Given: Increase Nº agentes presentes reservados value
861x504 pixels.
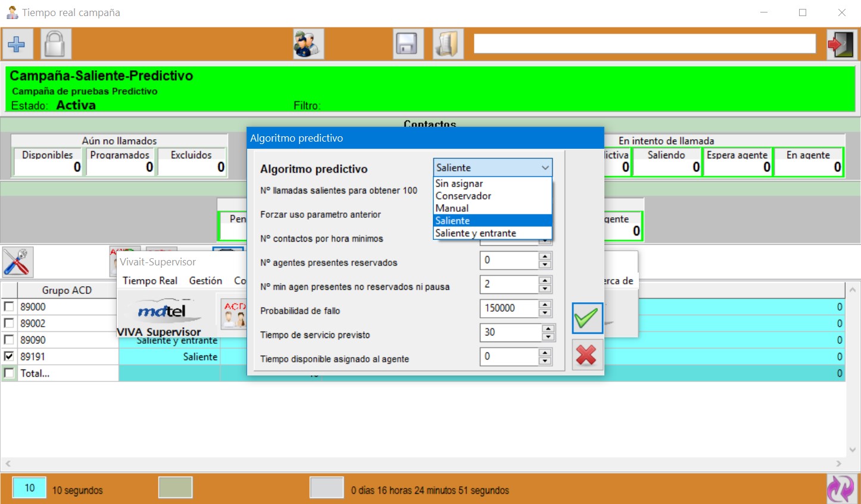Looking at the screenshot, I should point(545,256).
